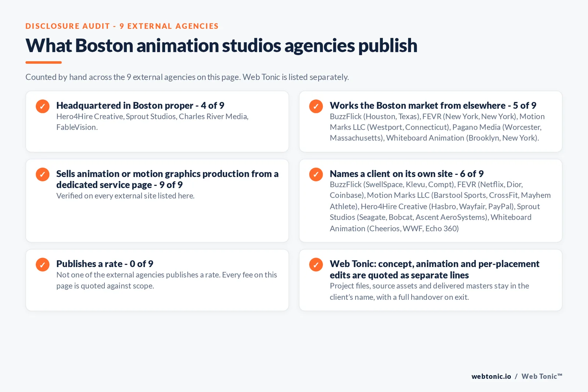The image size is (588, 392).
Task: Click the Hero4Hire Creative, Sprout Studios list text
Action: (152, 122)
